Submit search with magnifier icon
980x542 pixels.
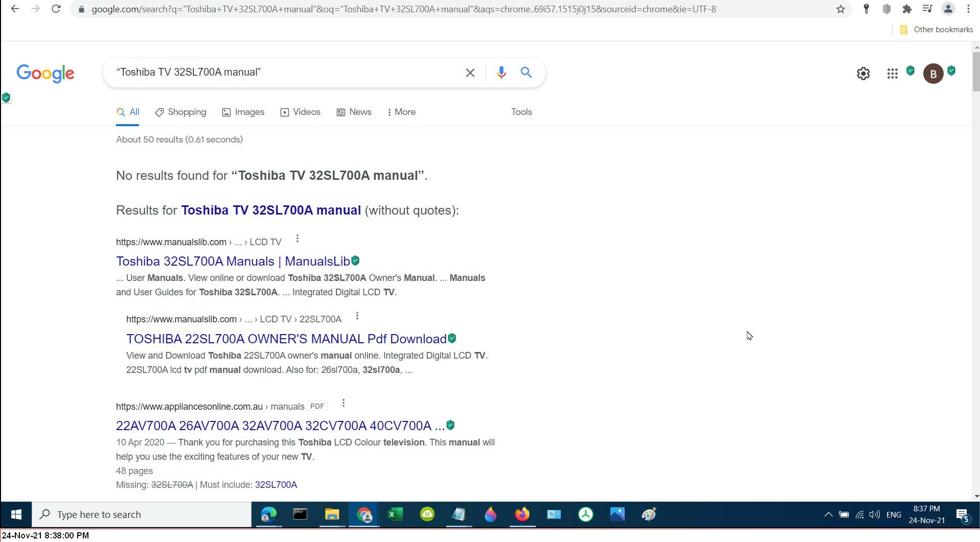[x=526, y=73]
